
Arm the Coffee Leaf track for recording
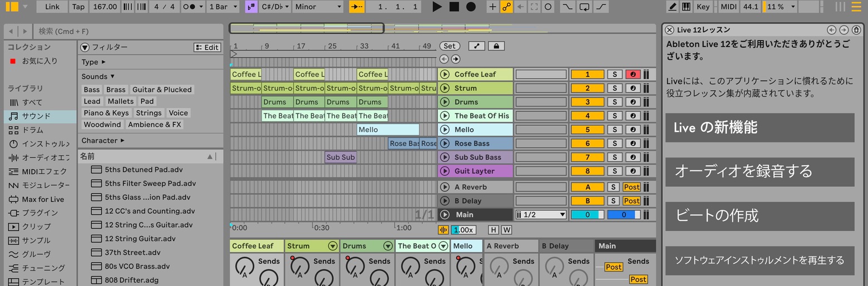(x=633, y=75)
